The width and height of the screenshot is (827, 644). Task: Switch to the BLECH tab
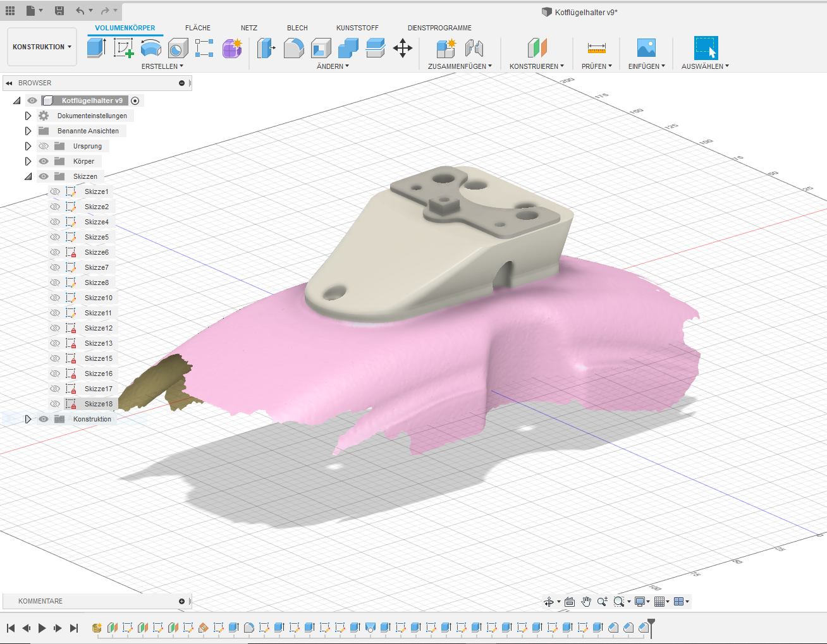(297, 28)
